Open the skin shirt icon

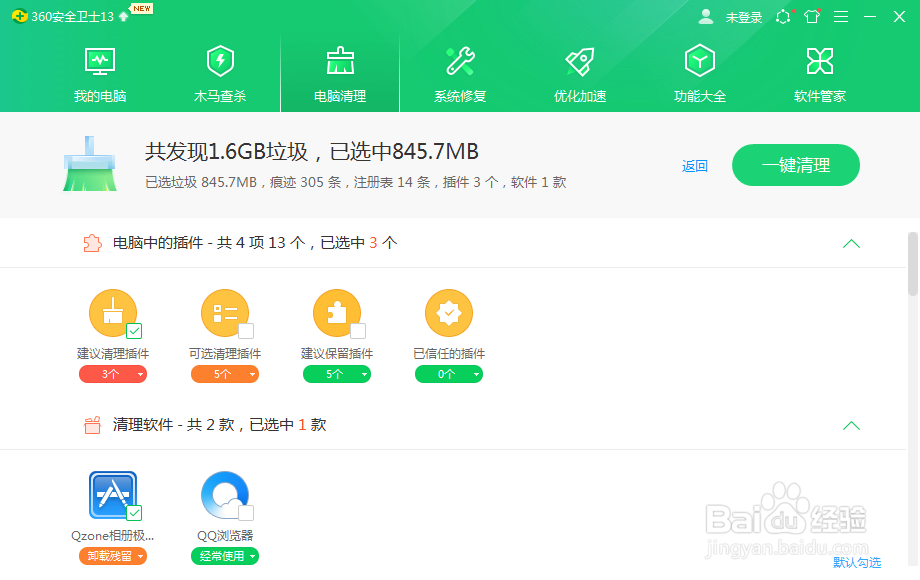tap(812, 16)
